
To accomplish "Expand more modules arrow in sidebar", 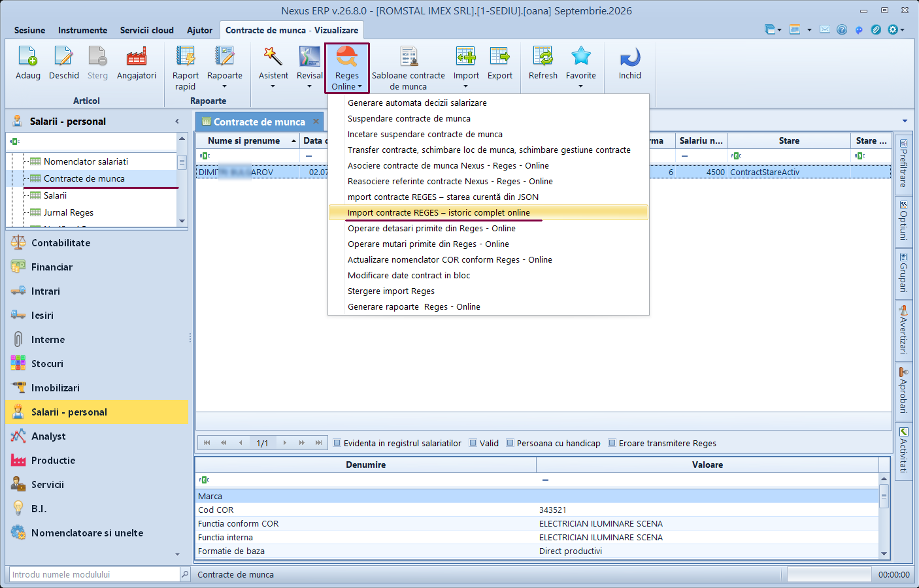I will point(178,555).
